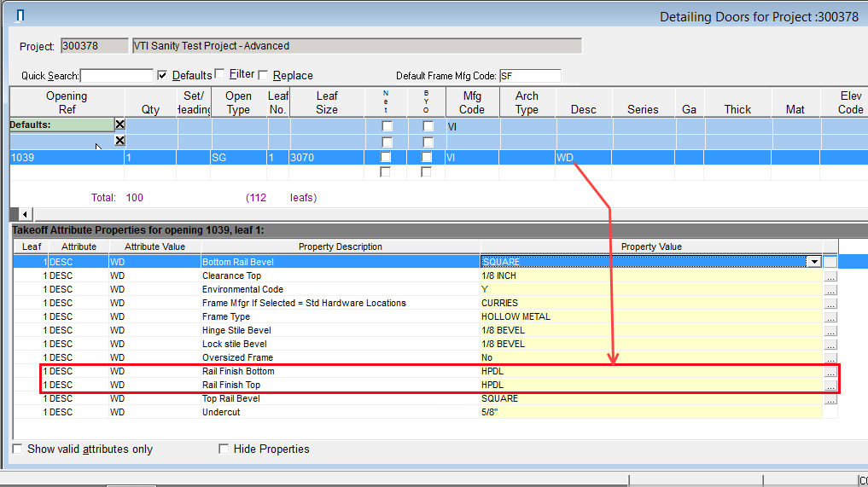Click the Elev Code column header
Image resolution: width=868 pixels, height=487 pixels.
click(846, 102)
